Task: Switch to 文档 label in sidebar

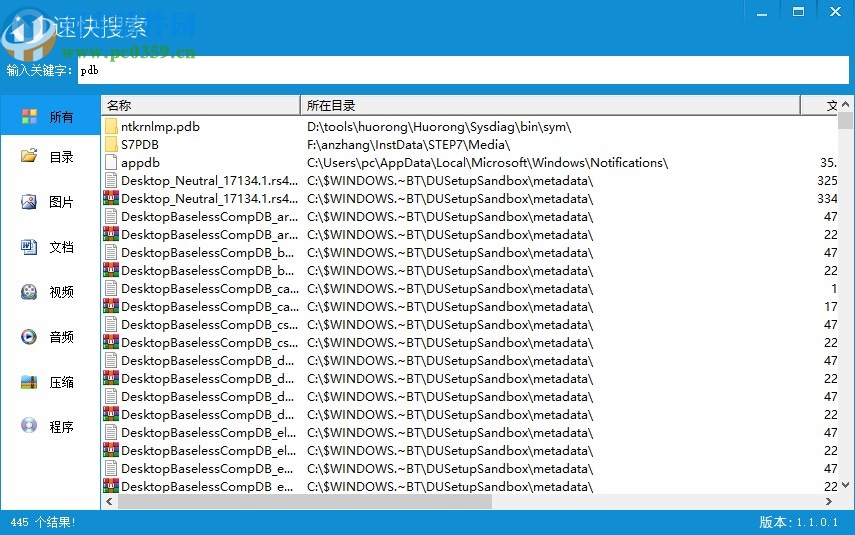Action: point(61,247)
